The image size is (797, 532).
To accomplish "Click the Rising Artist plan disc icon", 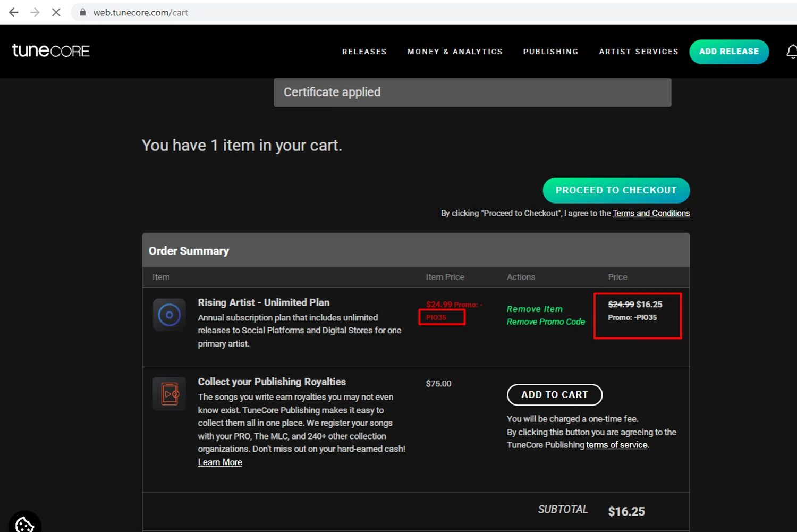I will click(169, 315).
